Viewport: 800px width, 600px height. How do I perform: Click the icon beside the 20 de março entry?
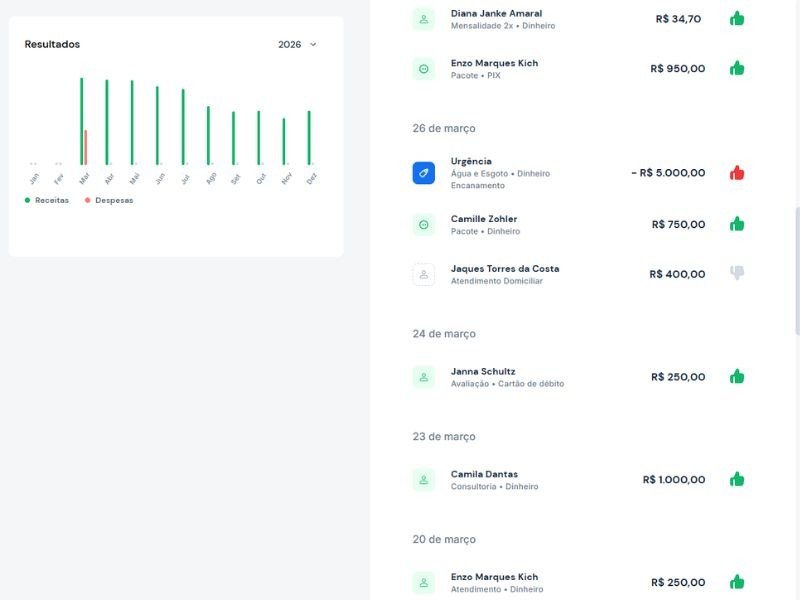tap(423, 583)
